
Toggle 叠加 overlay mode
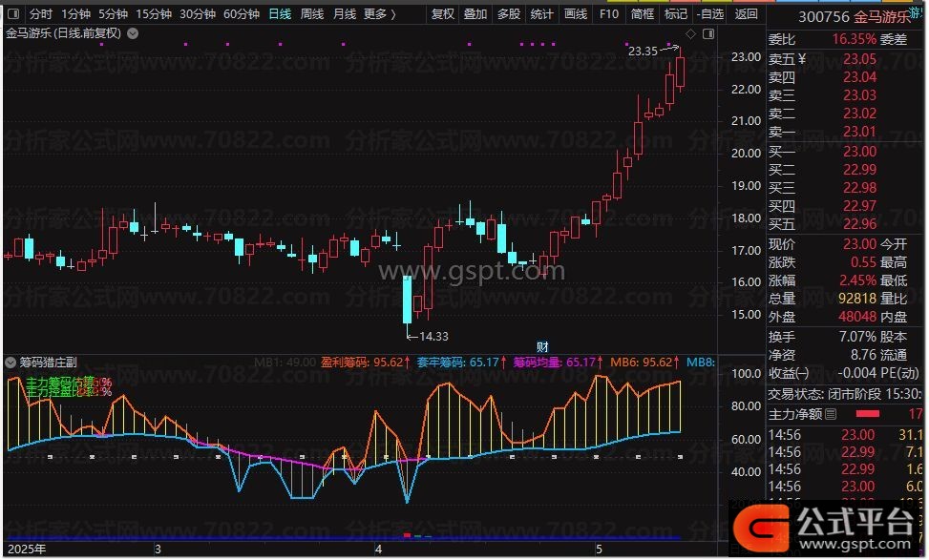point(475,14)
